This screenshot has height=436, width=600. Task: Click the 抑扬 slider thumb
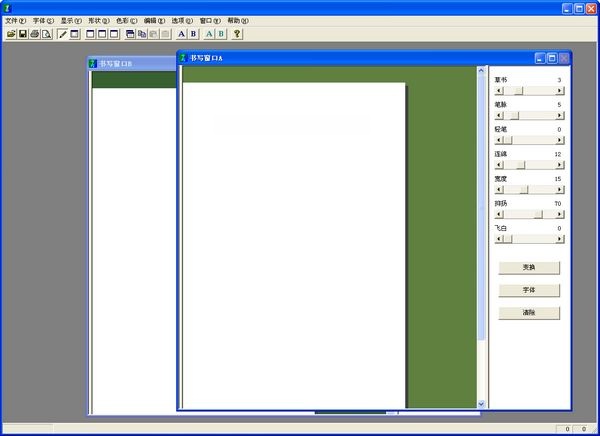(x=538, y=214)
